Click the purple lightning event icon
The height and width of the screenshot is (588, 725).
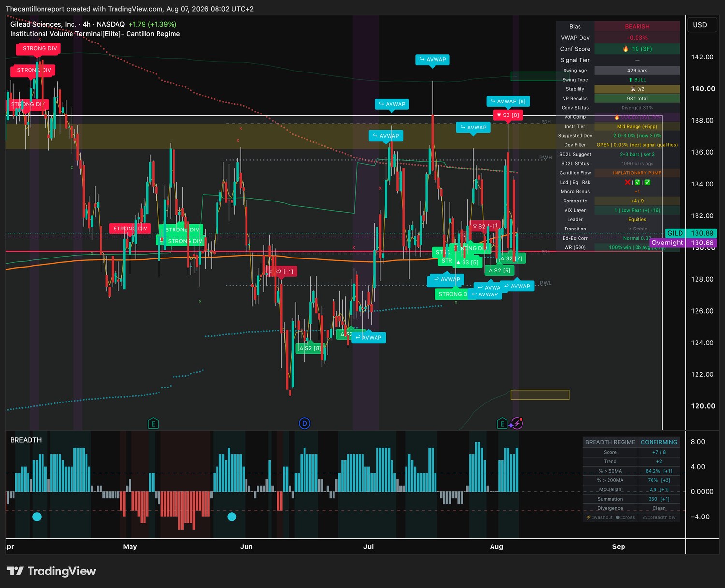[517, 424]
